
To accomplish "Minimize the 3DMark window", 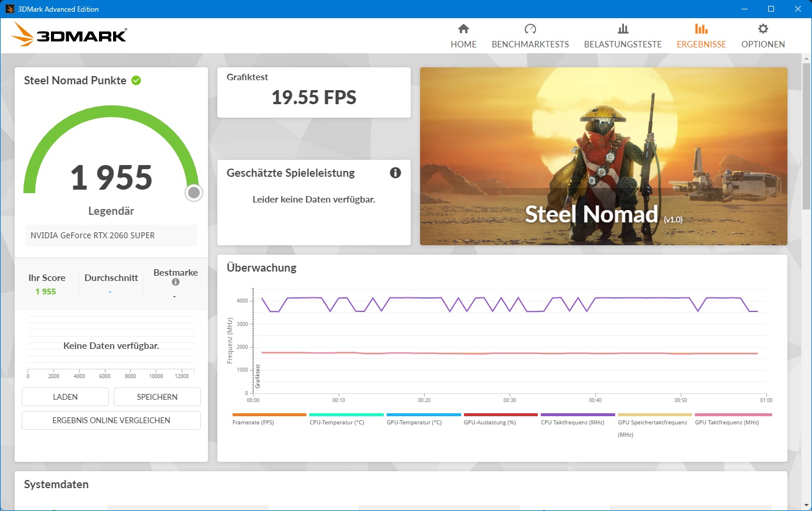I will (745, 9).
